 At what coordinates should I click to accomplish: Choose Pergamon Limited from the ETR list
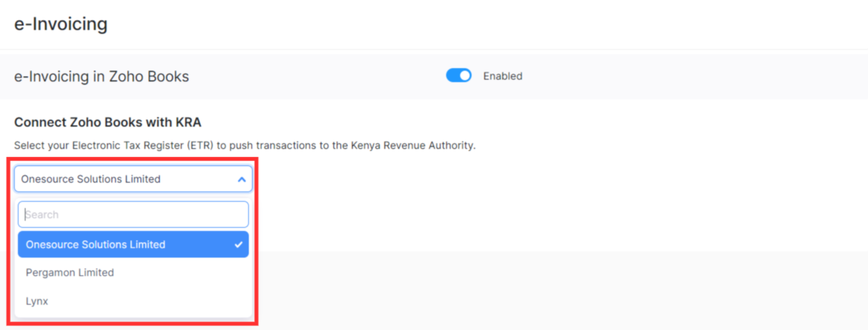pyautogui.click(x=70, y=273)
